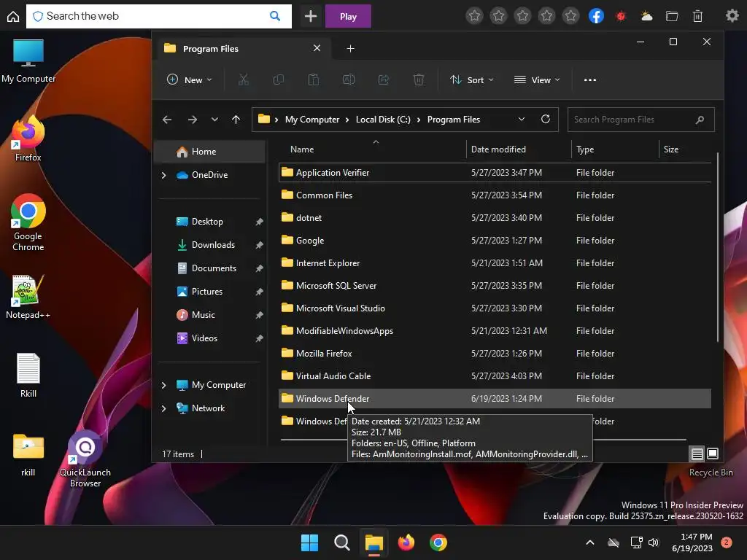Click the Facebook shortcut icon in top bar
The image size is (747, 560).
point(596,16)
